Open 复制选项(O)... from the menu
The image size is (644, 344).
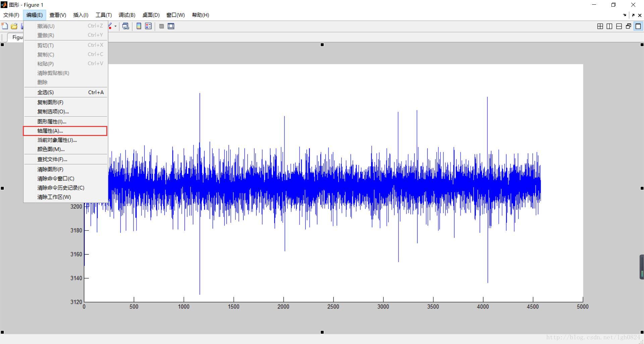[x=65, y=112]
